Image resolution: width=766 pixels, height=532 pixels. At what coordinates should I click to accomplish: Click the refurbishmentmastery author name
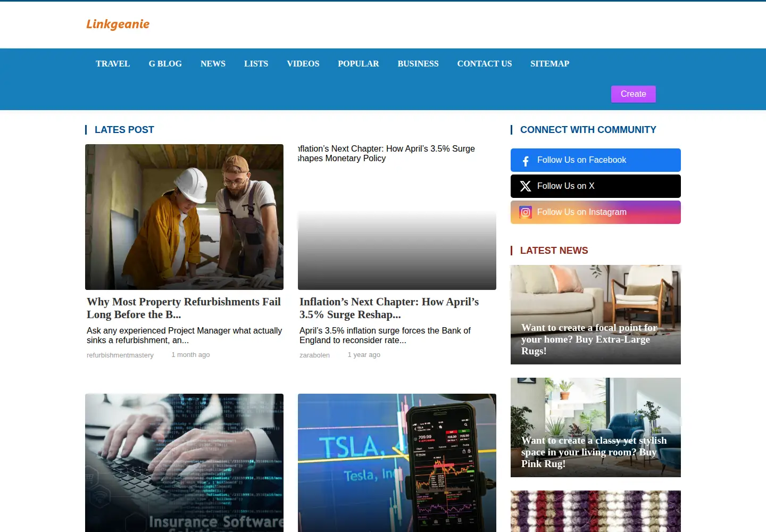(x=120, y=355)
